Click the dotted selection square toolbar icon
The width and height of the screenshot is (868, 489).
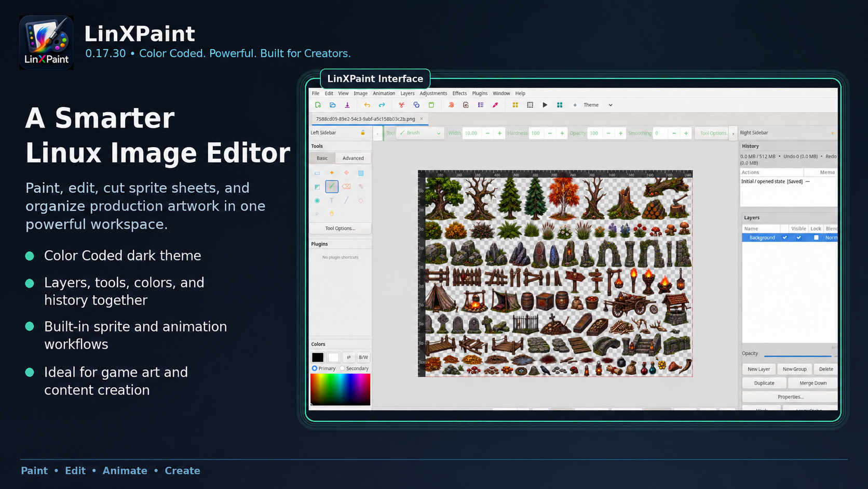(x=530, y=105)
